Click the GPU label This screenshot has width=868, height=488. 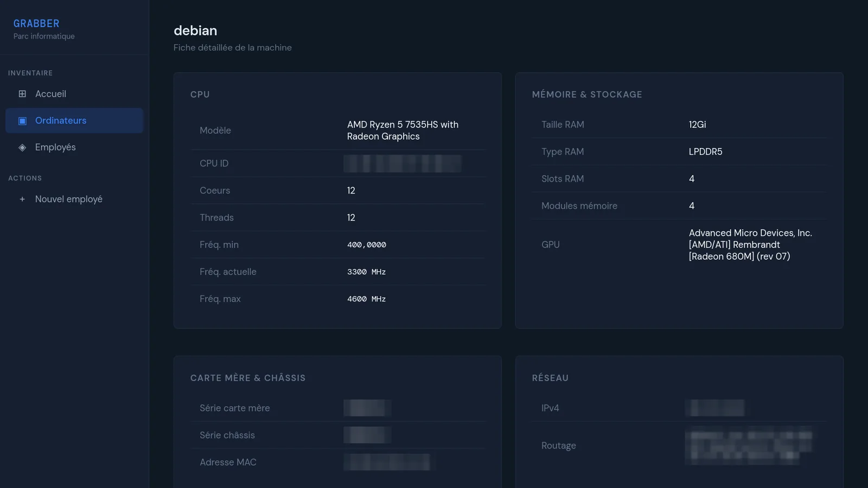(x=551, y=245)
